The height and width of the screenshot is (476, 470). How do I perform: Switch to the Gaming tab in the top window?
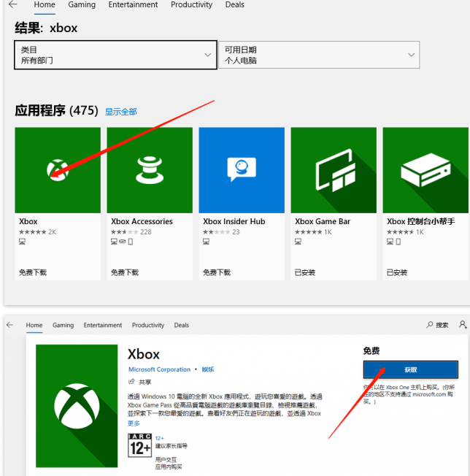click(82, 4)
